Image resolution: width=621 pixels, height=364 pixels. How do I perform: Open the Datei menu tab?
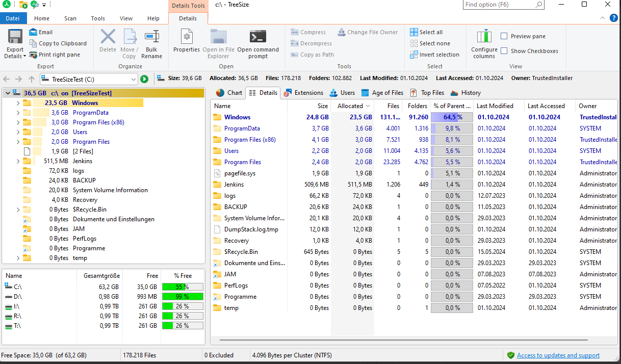click(13, 18)
